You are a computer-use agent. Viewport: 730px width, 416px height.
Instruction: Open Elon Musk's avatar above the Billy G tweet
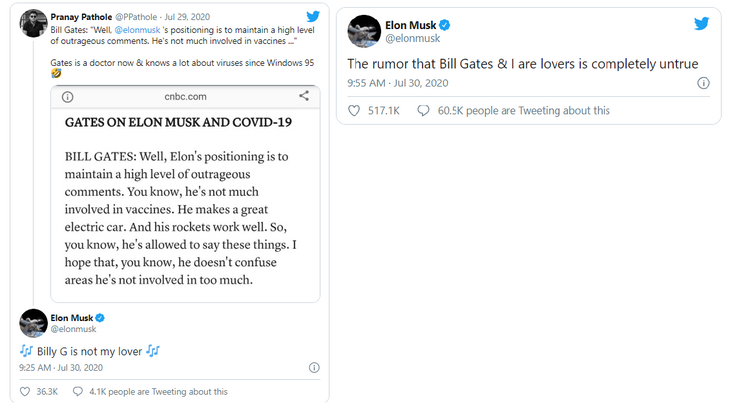(x=34, y=323)
